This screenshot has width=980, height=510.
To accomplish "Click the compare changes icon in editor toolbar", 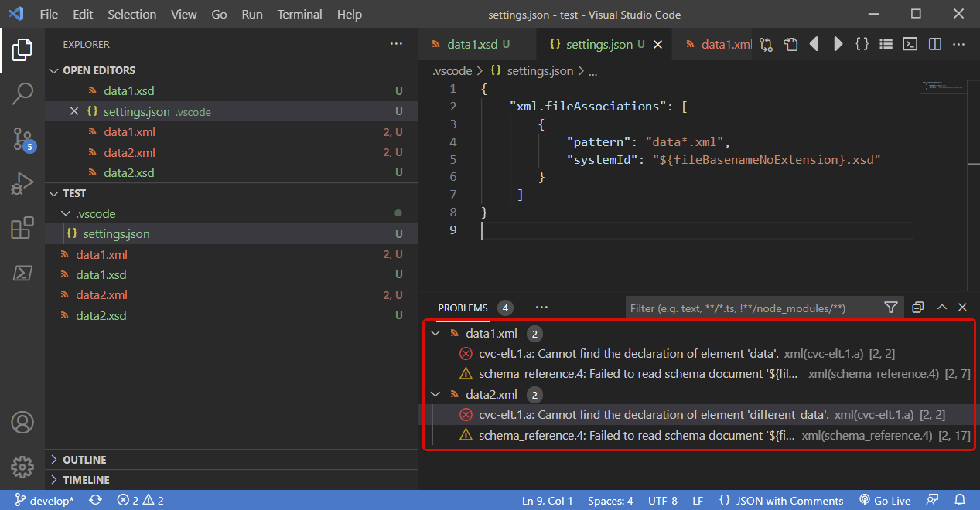I will click(x=766, y=45).
